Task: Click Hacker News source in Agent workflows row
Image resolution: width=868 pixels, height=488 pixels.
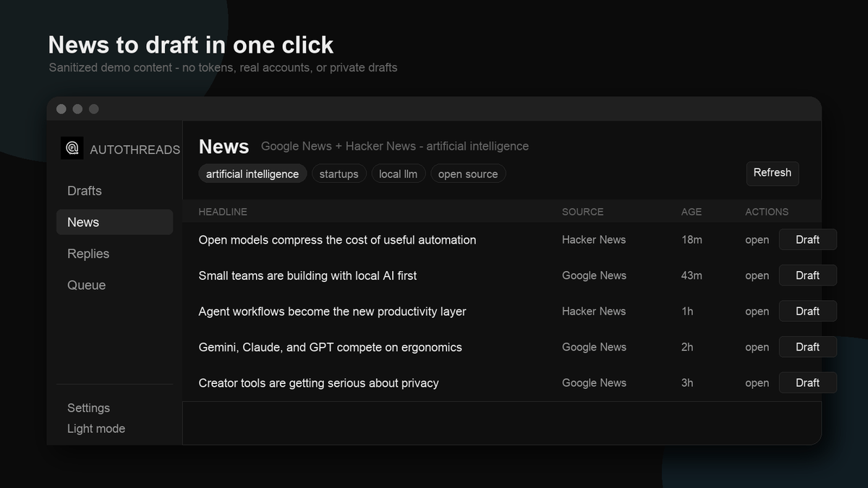Action: tap(594, 312)
